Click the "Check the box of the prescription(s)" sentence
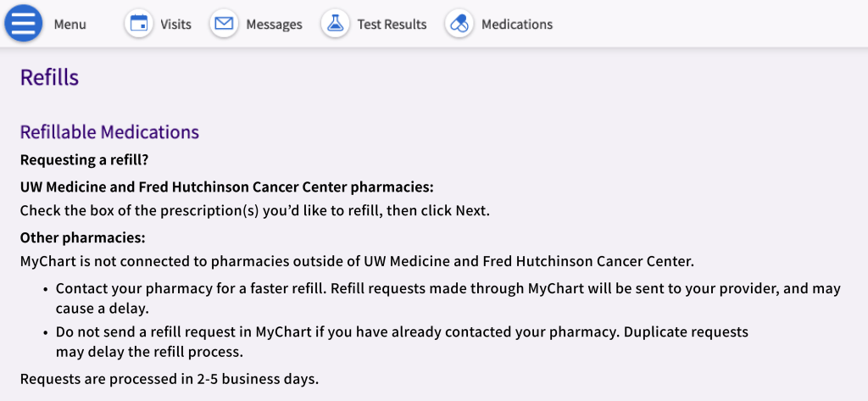 tap(254, 210)
